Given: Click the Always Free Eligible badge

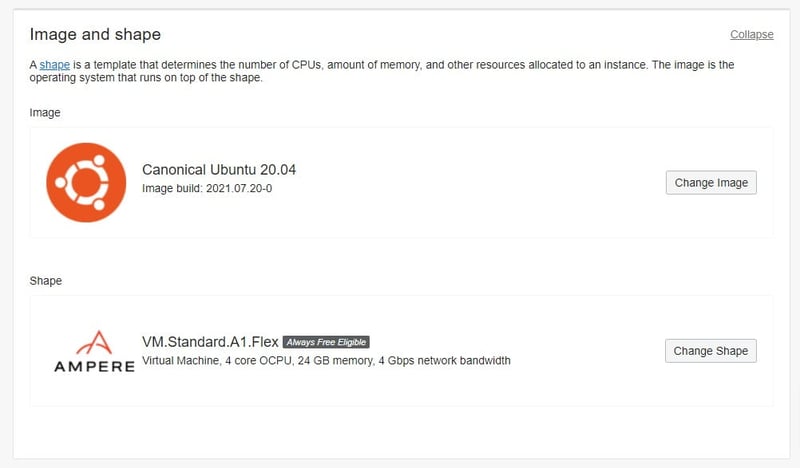Looking at the screenshot, I should pos(326,342).
